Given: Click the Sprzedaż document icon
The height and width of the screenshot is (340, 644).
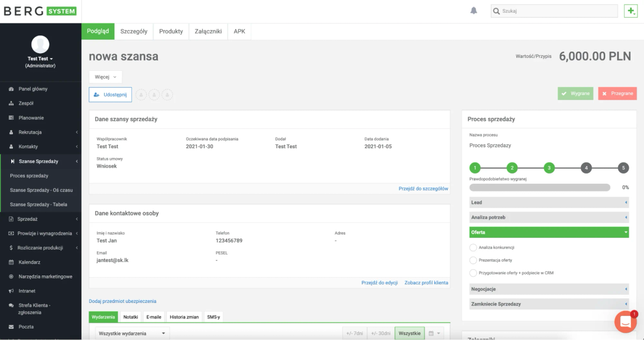Looking at the screenshot, I should click(x=11, y=219).
